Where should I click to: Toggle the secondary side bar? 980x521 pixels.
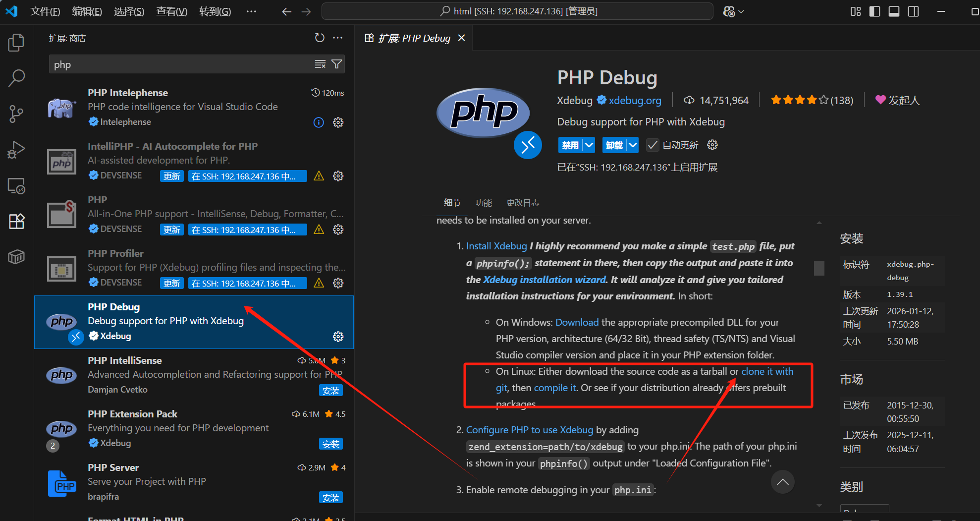tap(914, 11)
